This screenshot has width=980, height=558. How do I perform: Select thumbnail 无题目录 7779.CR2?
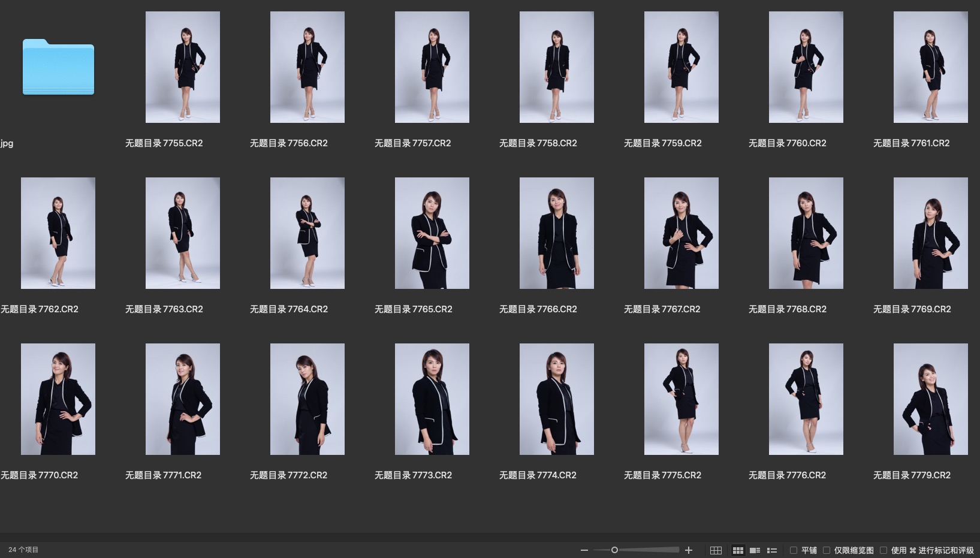coord(931,399)
